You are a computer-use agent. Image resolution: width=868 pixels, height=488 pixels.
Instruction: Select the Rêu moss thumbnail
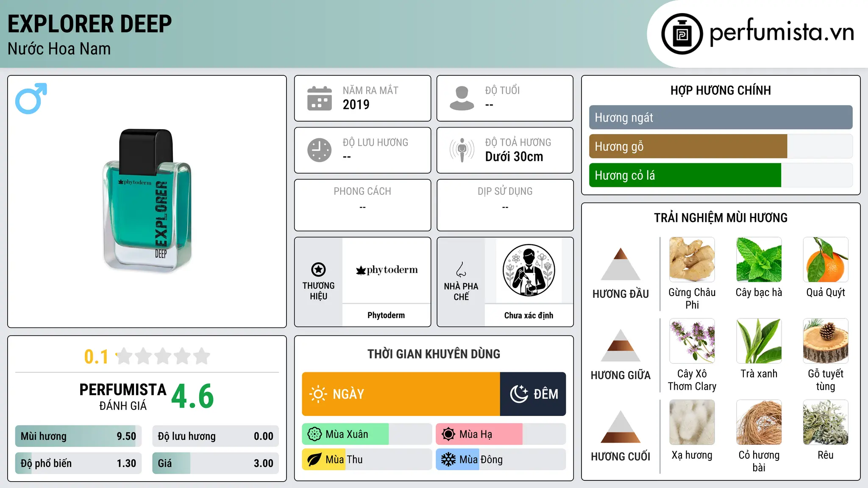(826, 422)
